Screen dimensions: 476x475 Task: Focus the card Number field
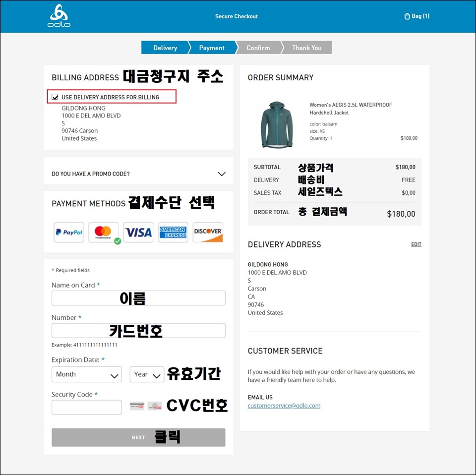138,331
